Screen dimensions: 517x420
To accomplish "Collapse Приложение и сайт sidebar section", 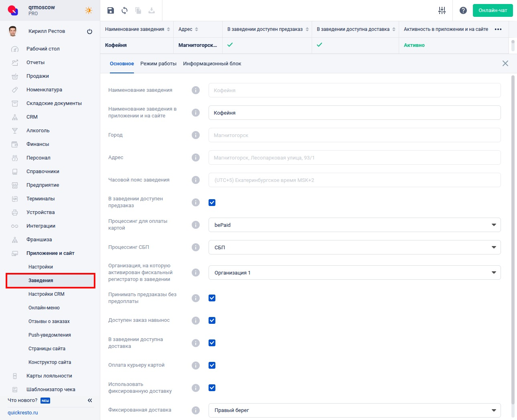I will click(50, 253).
